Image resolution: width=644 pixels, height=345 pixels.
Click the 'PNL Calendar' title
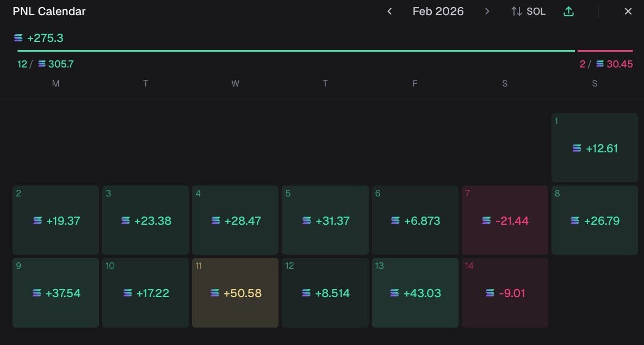(49, 11)
